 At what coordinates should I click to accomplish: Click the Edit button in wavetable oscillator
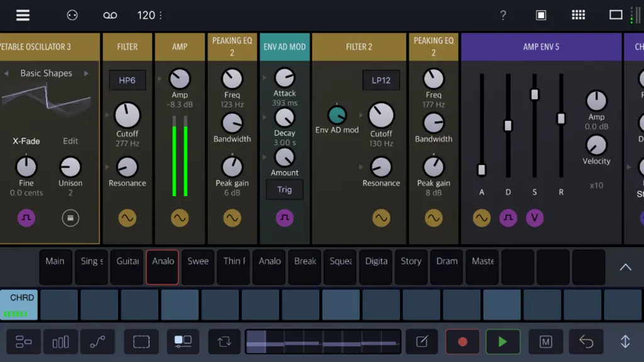coord(70,141)
